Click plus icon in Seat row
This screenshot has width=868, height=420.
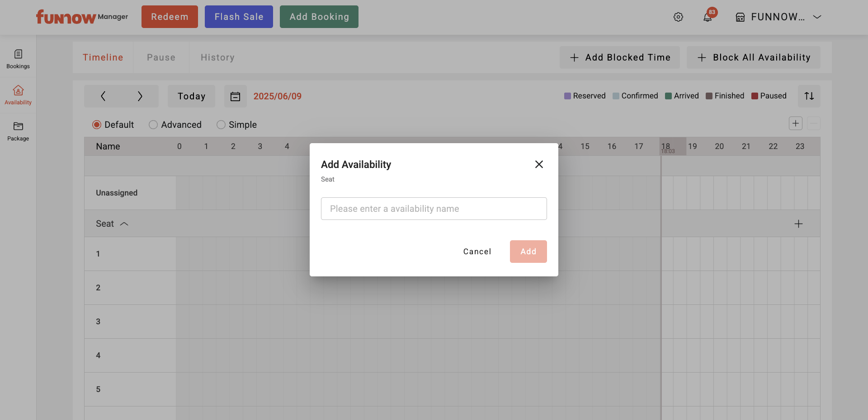pyautogui.click(x=798, y=224)
